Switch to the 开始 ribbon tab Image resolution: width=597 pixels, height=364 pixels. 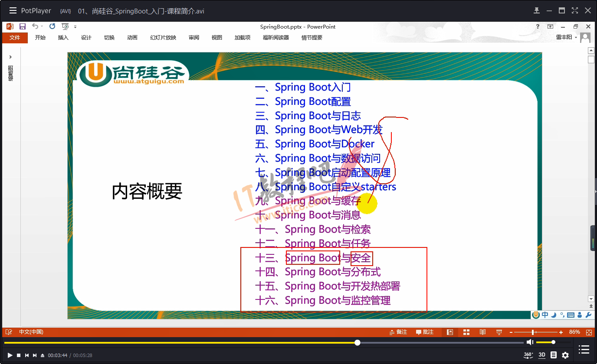40,38
